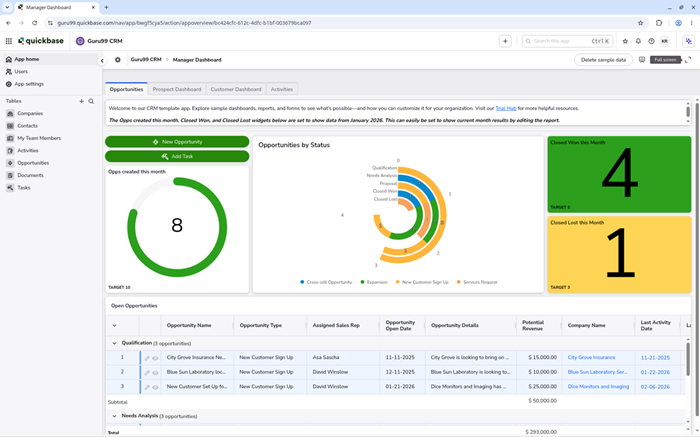Open the AI assistant sparkle icon

click(x=689, y=41)
